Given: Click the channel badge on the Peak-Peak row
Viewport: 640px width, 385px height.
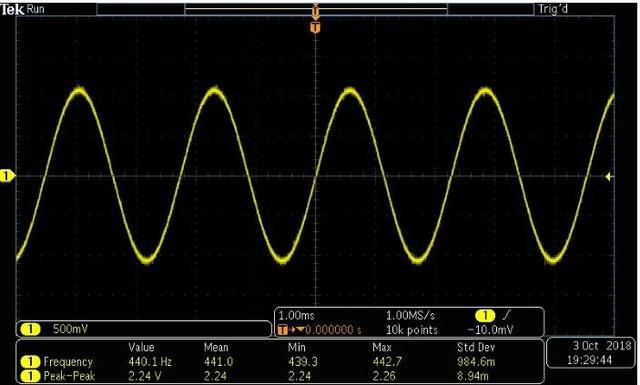Looking at the screenshot, I should (30, 376).
